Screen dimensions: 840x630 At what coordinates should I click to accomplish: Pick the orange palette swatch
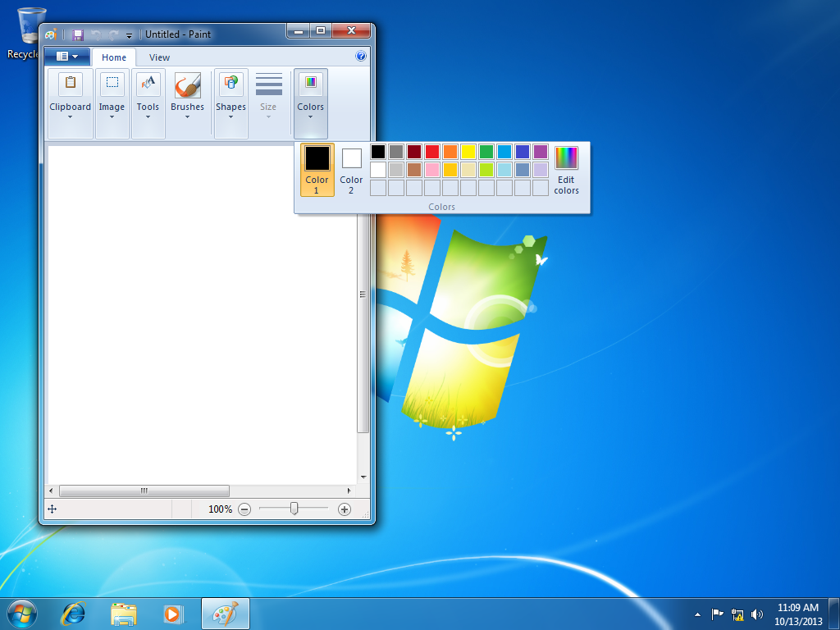tap(450, 152)
